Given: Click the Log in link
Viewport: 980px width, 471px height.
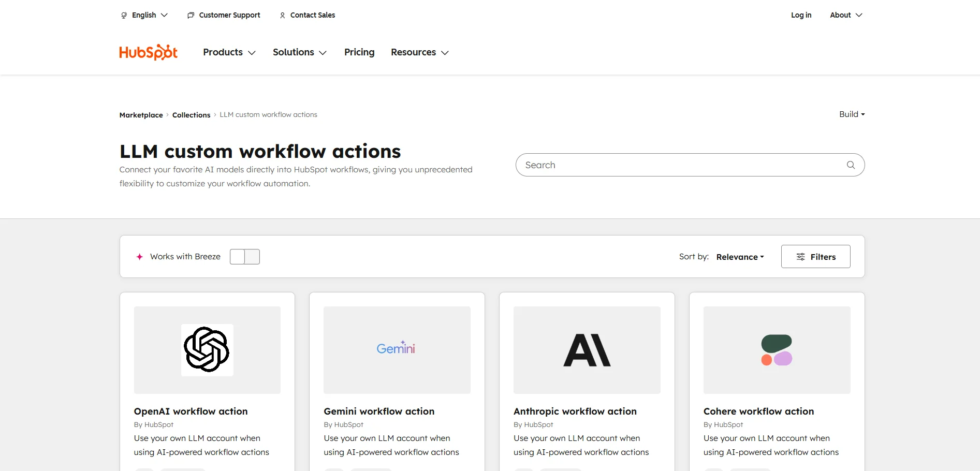Looking at the screenshot, I should [801, 15].
